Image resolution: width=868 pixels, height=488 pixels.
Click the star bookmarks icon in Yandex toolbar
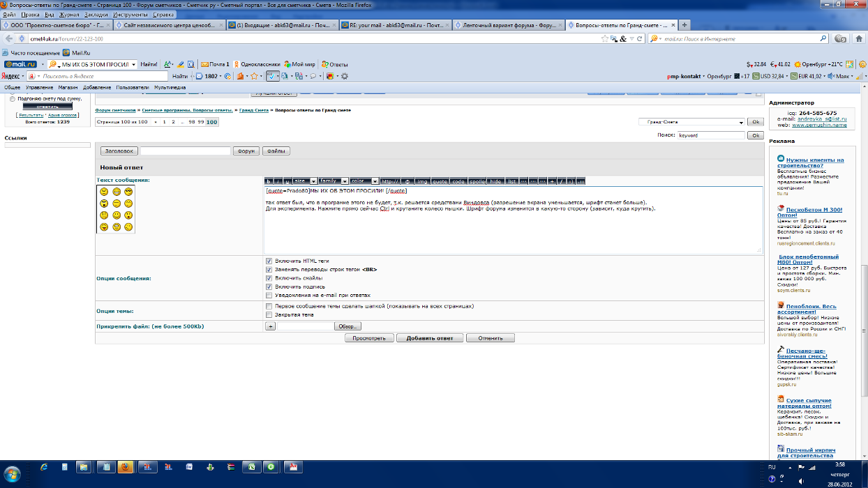tap(255, 76)
